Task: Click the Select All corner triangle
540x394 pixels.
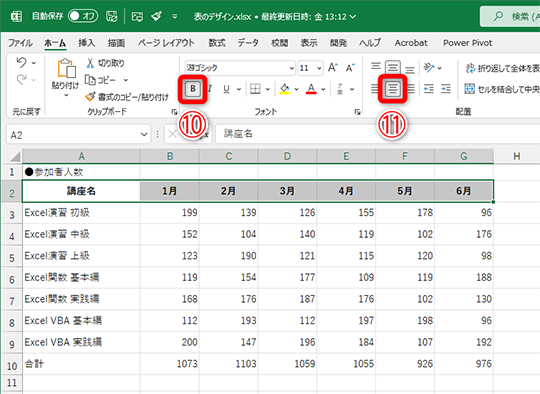Action: pos(14,156)
